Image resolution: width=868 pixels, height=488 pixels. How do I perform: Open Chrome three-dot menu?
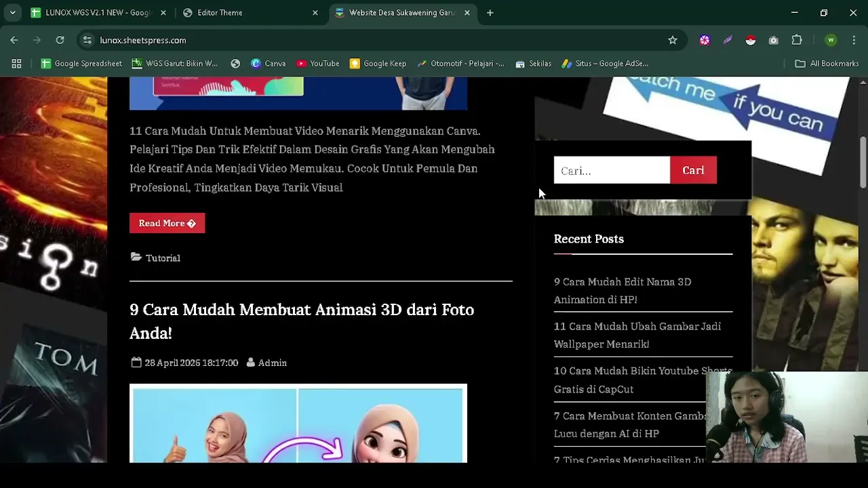(854, 40)
